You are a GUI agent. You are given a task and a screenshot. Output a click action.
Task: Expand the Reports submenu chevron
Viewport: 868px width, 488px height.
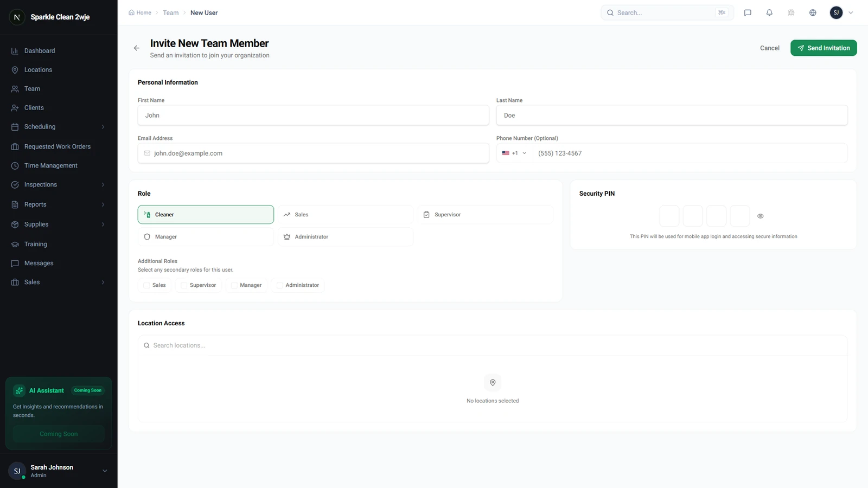pyautogui.click(x=103, y=204)
